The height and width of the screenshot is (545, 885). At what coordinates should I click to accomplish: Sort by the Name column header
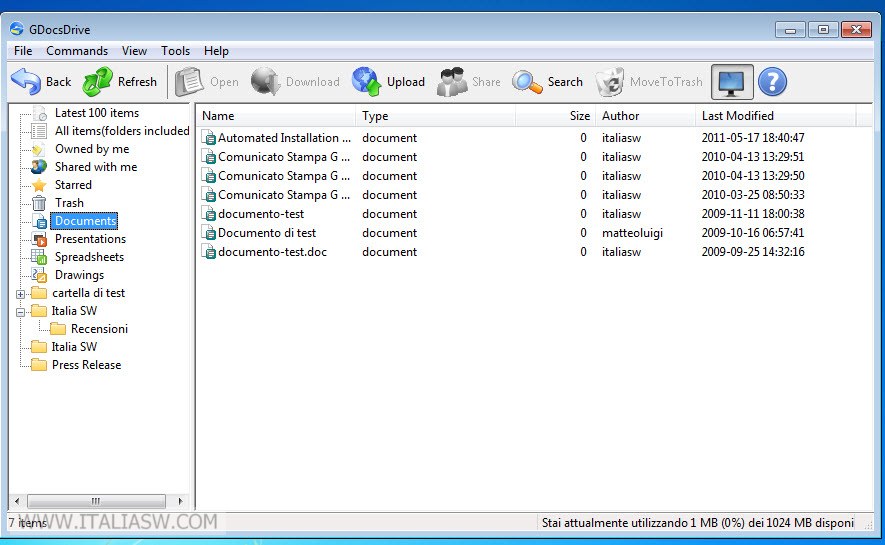tap(277, 116)
